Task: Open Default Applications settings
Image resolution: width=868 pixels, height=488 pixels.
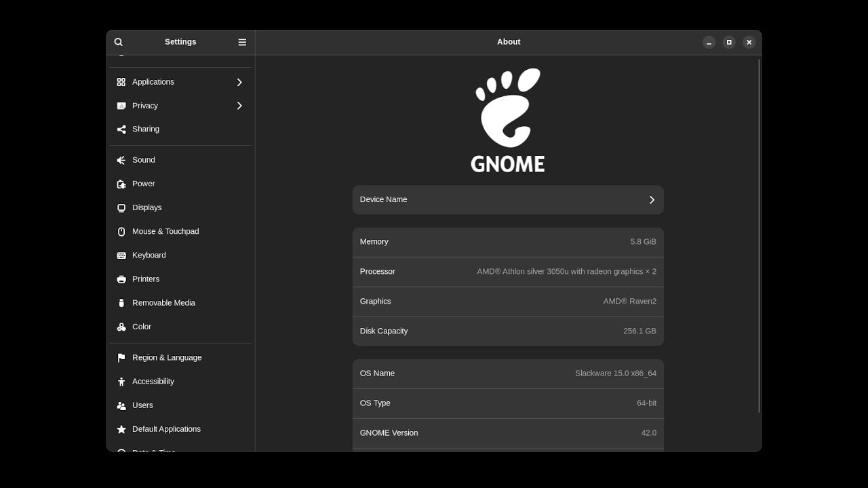Action: pos(180,429)
